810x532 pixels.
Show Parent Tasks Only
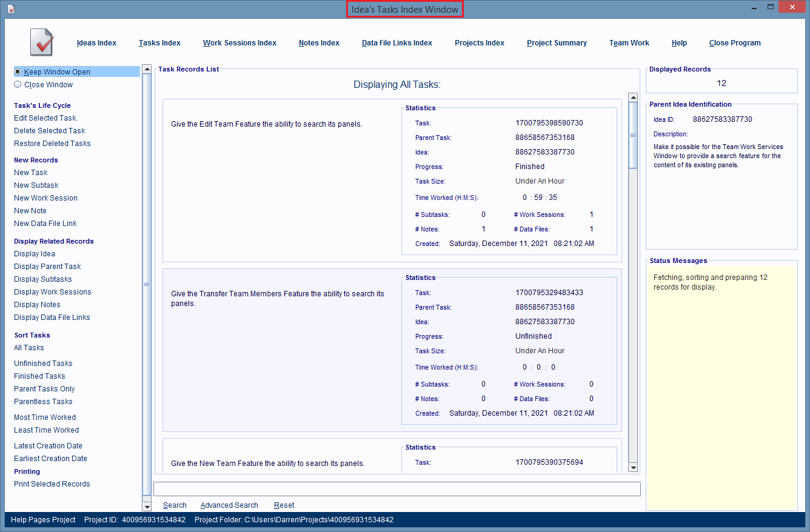(44, 389)
